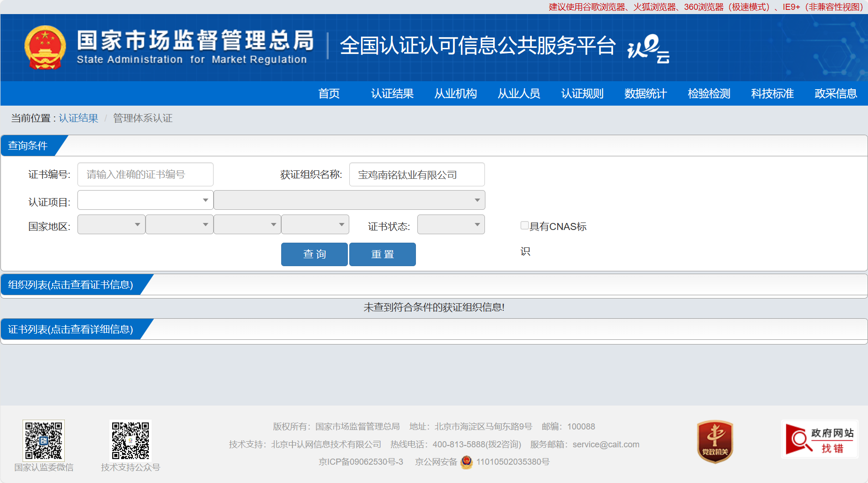
Task: Click the 获证组织名称 text field
Action: (416, 175)
